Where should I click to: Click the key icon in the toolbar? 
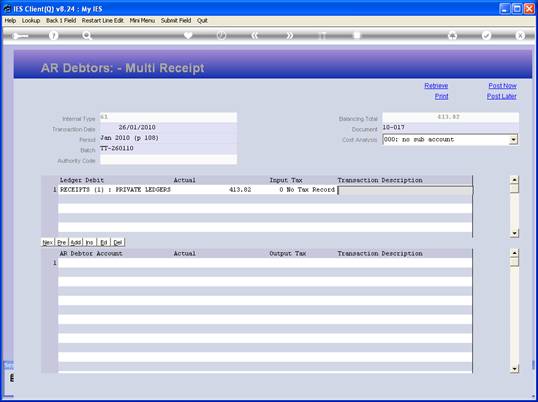tap(20, 36)
